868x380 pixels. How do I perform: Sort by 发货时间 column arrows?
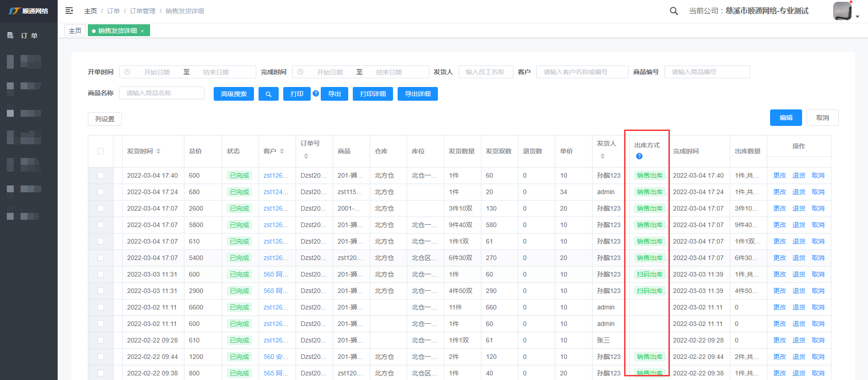pyautogui.click(x=158, y=151)
